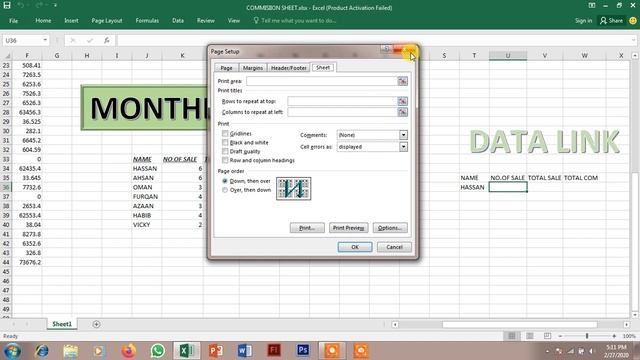Click the Print Preview button
This screenshot has height=360, width=640.
click(x=348, y=228)
